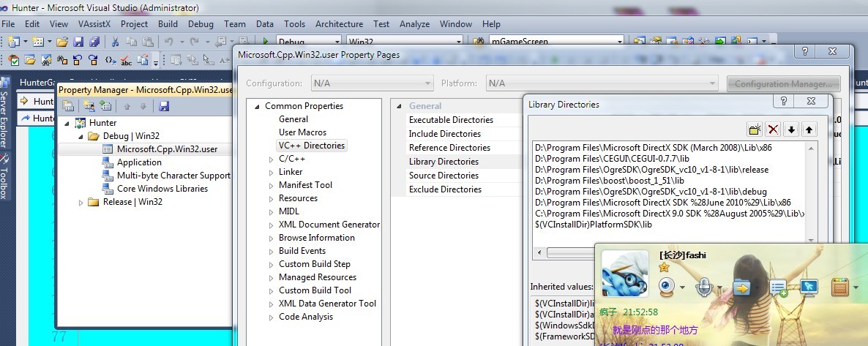
Task: Collapse the Hunter project node
Action: tap(67, 123)
